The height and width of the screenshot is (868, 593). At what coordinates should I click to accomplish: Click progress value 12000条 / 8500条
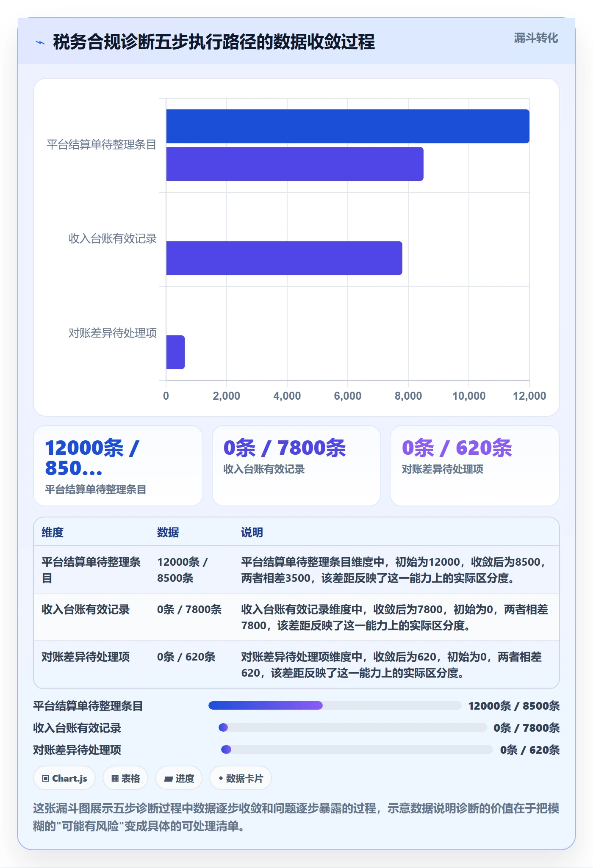(514, 706)
